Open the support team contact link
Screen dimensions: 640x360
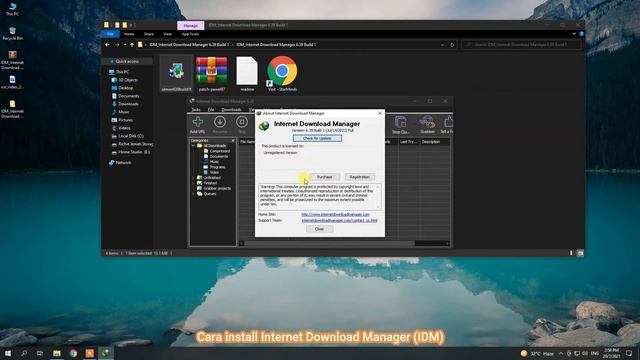point(340,220)
